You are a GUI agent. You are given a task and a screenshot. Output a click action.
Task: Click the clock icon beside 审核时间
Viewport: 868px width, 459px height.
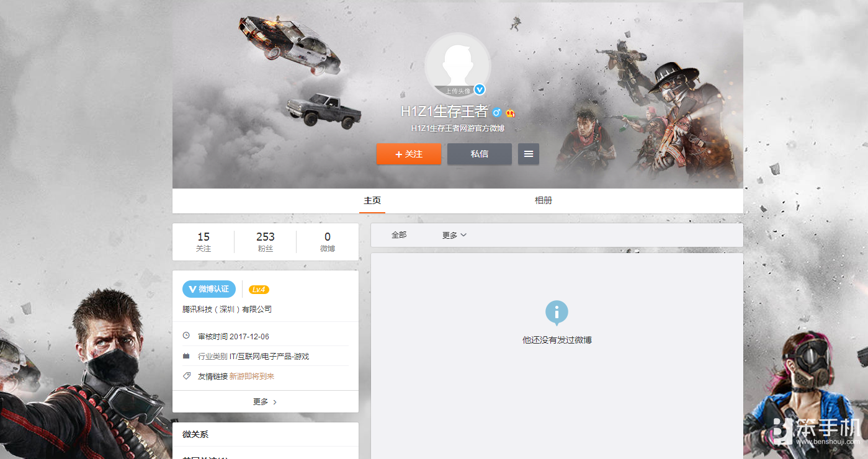[x=186, y=336]
